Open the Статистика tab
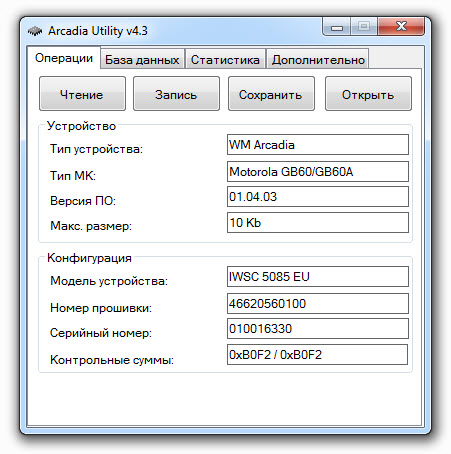The height and width of the screenshot is (454, 451). tap(225, 59)
